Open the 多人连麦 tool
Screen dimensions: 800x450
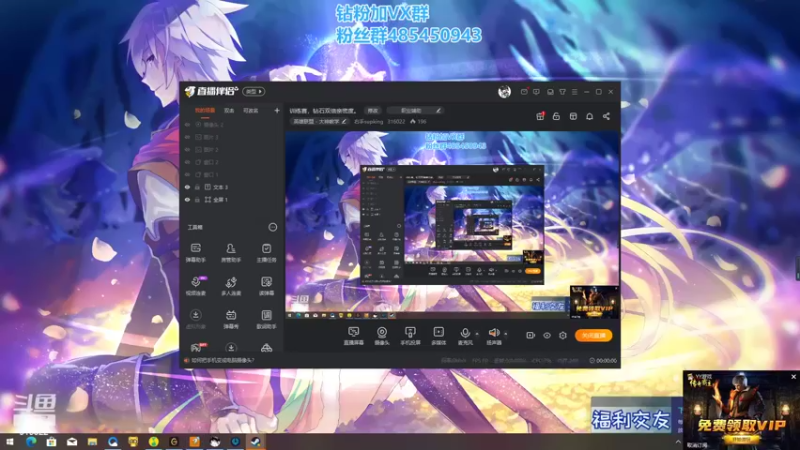(x=231, y=286)
